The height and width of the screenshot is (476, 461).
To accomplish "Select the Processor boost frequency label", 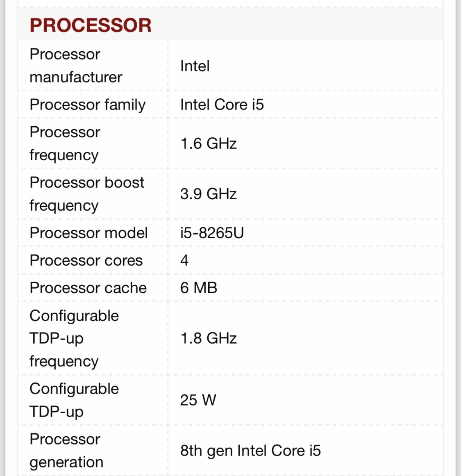I will (x=87, y=194).
